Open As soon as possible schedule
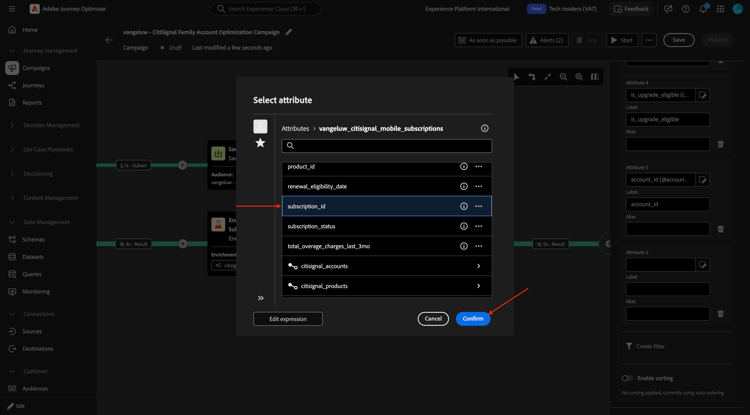Image resolution: width=750 pixels, height=415 pixels. click(x=488, y=40)
